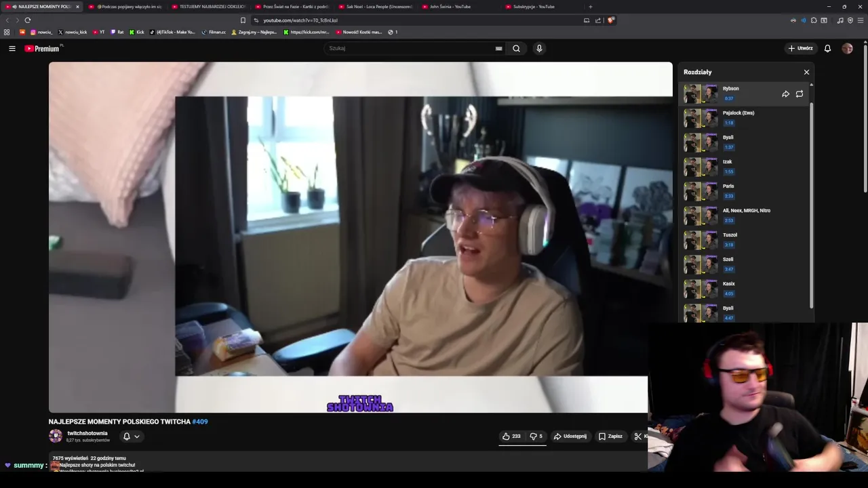Select the Kasix chapter
The image size is (868, 488).
click(745, 289)
